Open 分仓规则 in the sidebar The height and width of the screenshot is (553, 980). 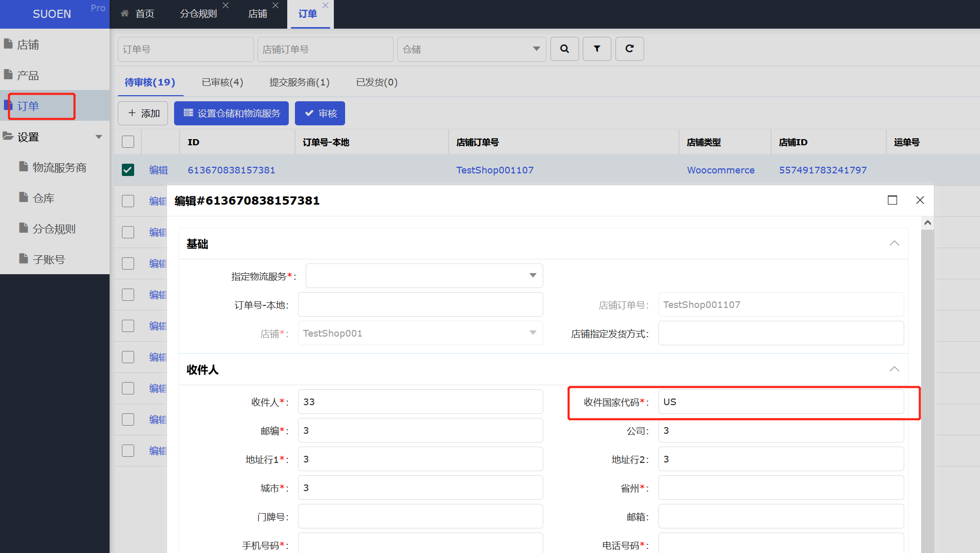(55, 229)
